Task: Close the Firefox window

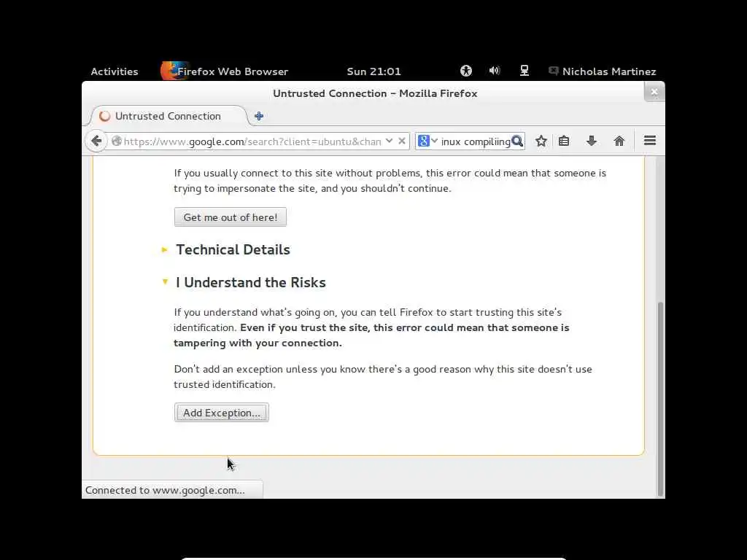Action: pyautogui.click(x=654, y=92)
